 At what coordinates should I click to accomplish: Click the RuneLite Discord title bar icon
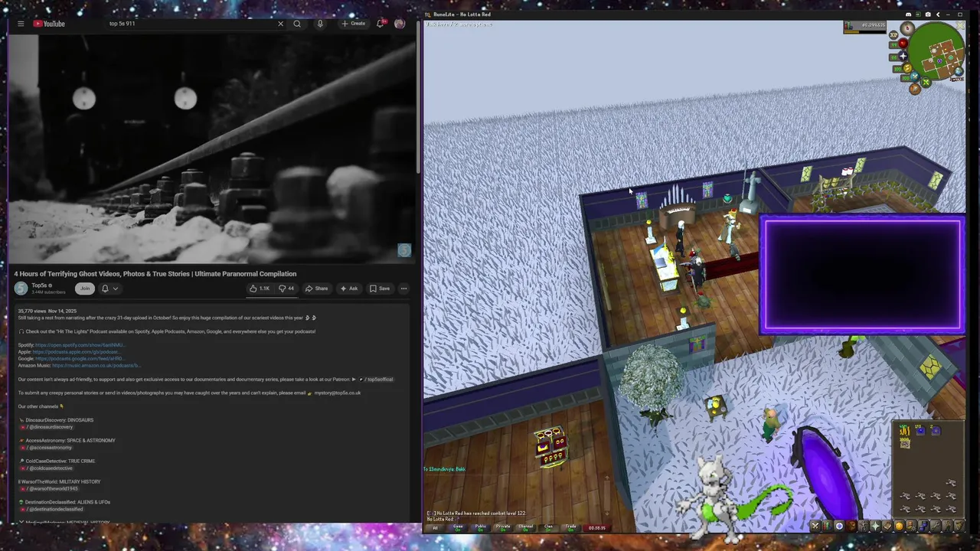(x=909, y=15)
